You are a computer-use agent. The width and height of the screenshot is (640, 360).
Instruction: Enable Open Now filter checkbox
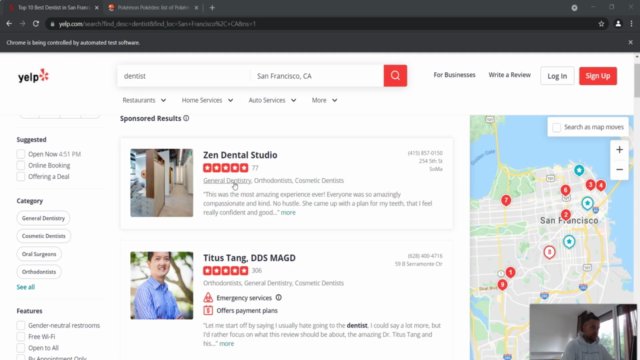pyautogui.click(x=21, y=154)
